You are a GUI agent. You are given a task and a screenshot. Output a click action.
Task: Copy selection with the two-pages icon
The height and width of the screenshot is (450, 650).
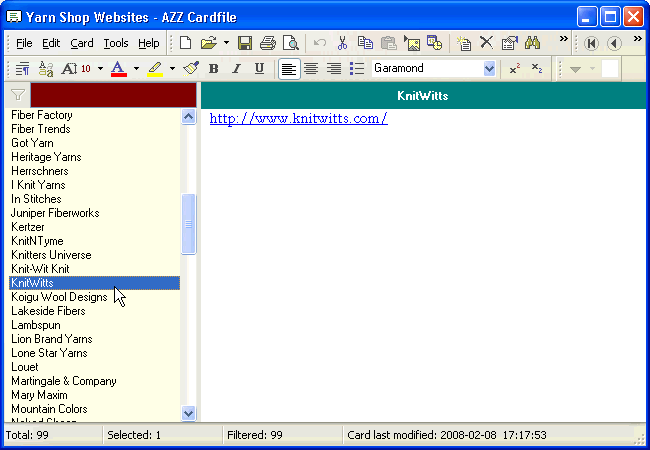(365, 43)
